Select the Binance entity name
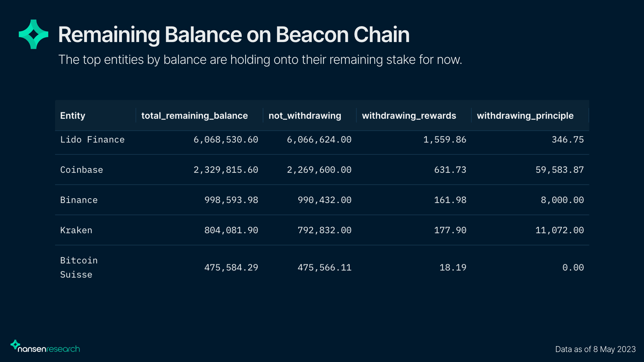Image resolution: width=644 pixels, height=362 pixels. coord(79,200)
